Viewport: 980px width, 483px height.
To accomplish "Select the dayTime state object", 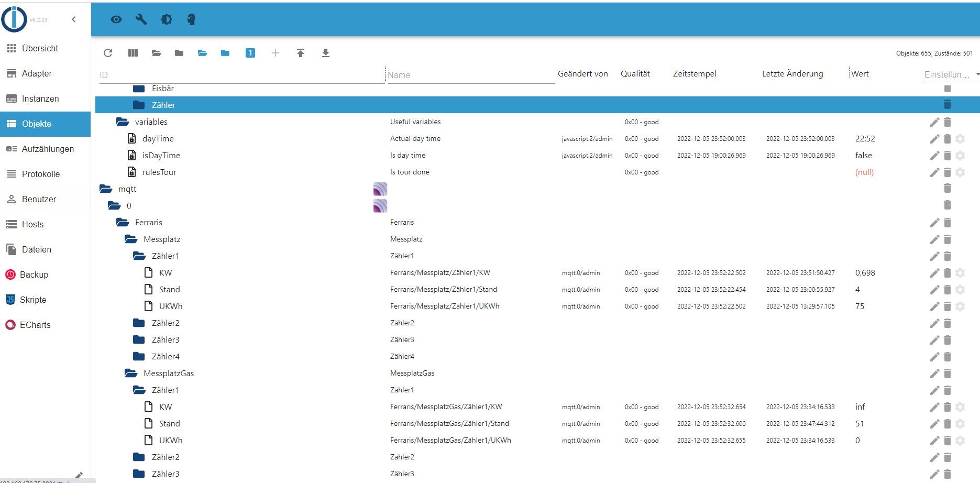I will tap(158, 139).
